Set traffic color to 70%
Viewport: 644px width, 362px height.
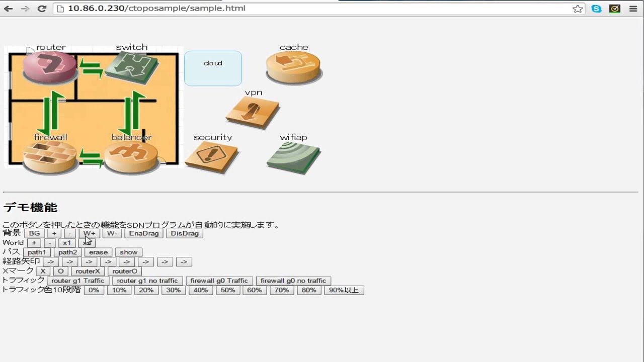click(282, 290)
